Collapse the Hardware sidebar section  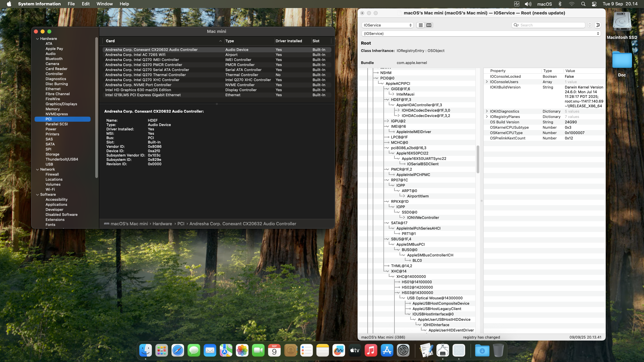(38, 39)
